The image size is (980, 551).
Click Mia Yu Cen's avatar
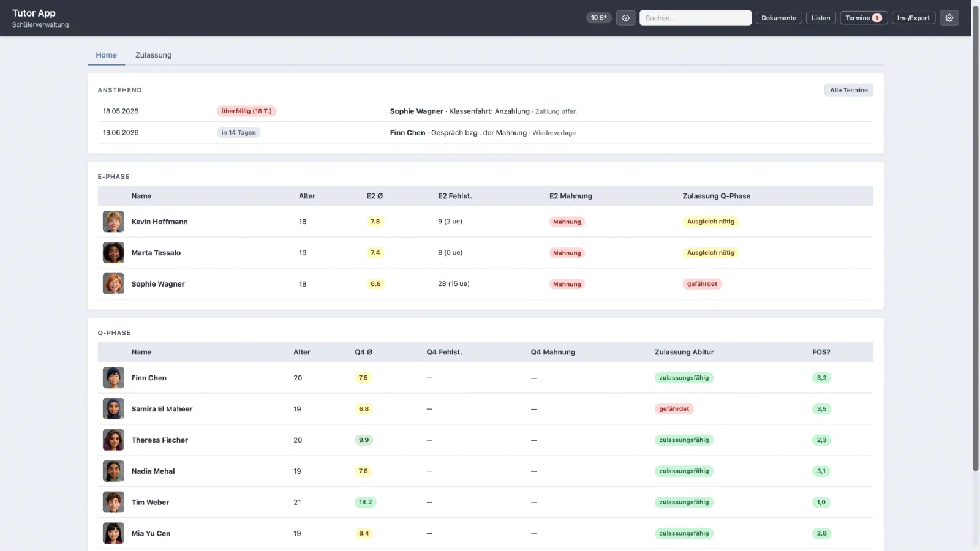pos(113,533)
